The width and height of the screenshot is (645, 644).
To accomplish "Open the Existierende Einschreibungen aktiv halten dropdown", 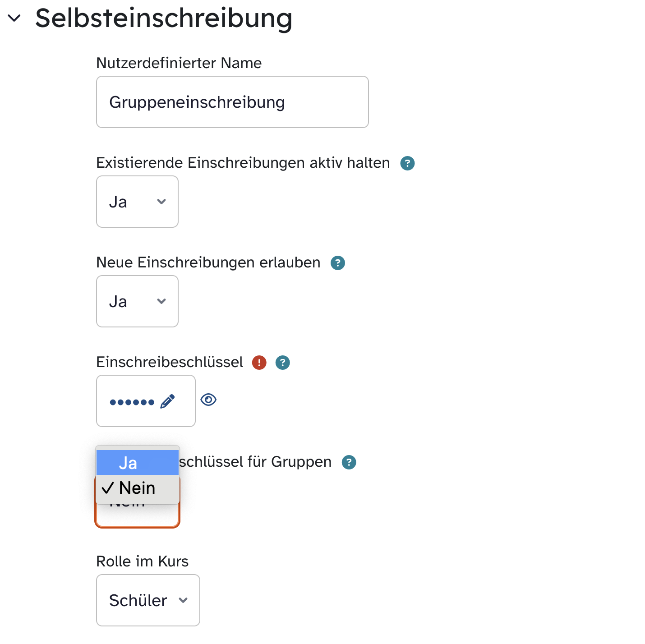I will click(137, 202).
